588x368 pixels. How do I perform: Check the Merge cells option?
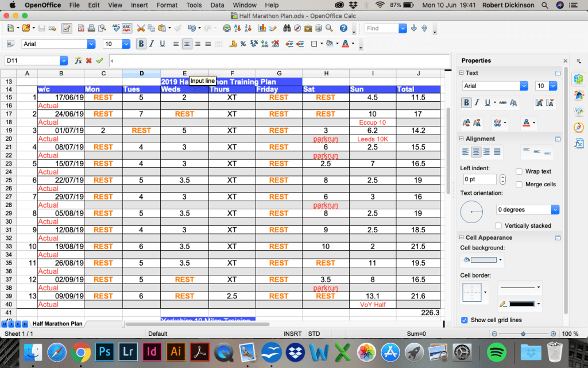(519, 184)
